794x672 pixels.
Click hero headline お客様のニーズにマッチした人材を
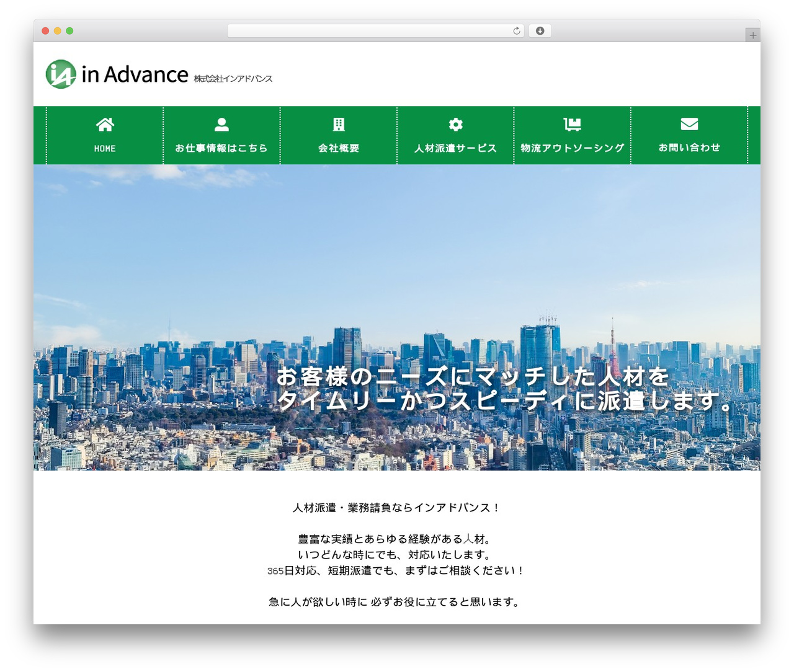click(x=473, y=376)
